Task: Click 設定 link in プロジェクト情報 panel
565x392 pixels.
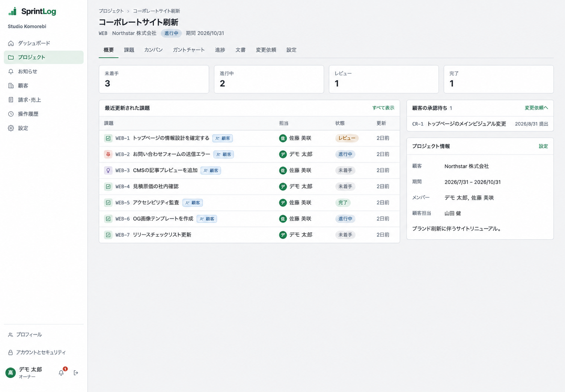Action: [x=543, y=146]
